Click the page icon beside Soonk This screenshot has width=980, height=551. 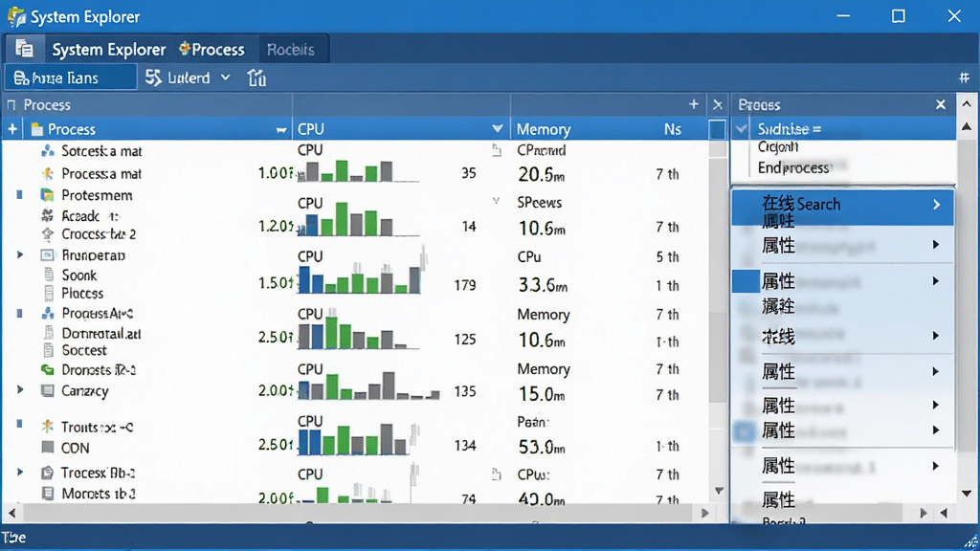(x=49, y=275)
